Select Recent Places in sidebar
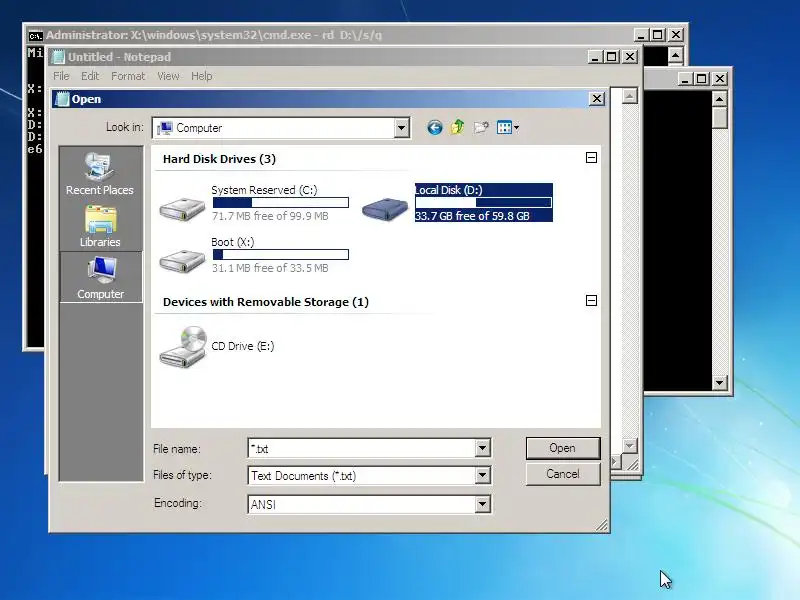This screenshot has height=600, width=800. 100,173
